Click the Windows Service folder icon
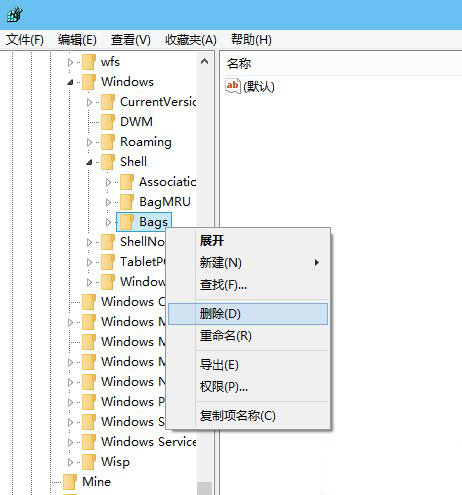Viewport: 462px width, 495px height. [x=89, y=442]
